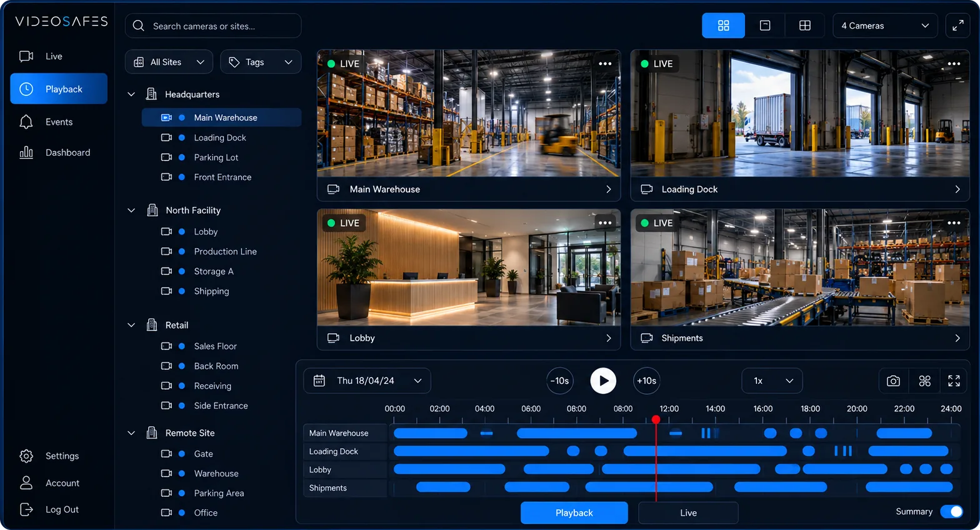The height and width of the screenshot is (530, 980).
Task: Expand timeline panel with corner-arrows icon
Action: (954, 381)
